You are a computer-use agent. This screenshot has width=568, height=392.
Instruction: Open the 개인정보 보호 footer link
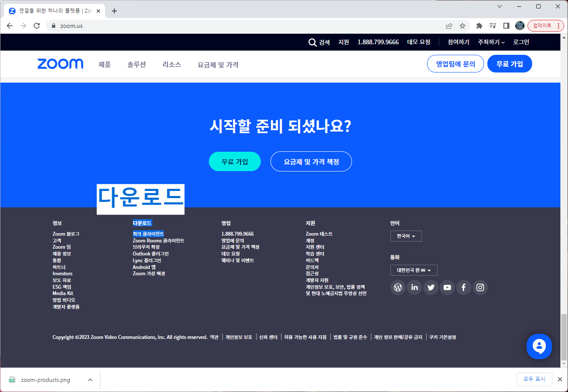239,337
